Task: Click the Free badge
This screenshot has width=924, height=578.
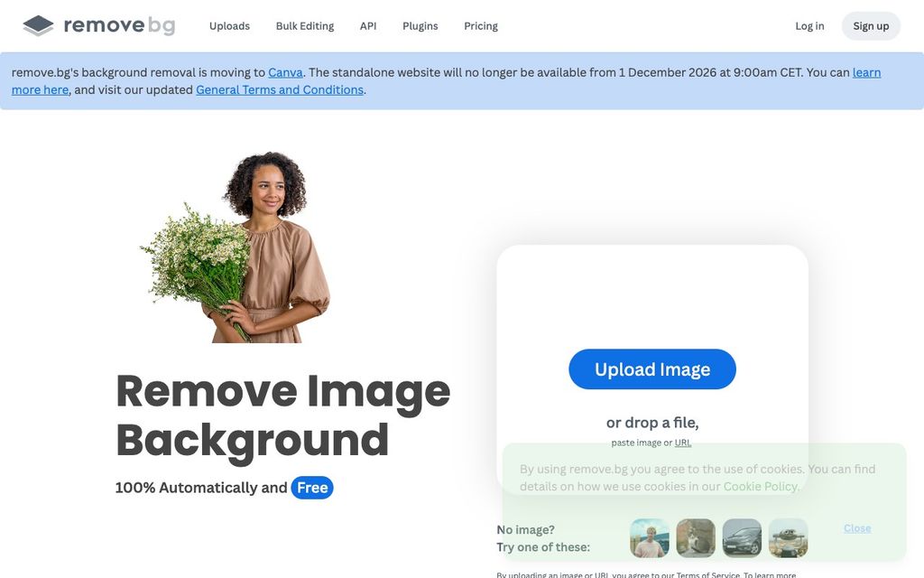Action: tap(312, 488)
